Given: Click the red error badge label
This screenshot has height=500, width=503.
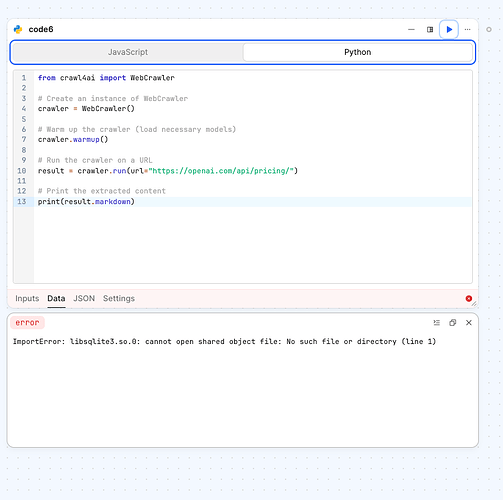Looking at the screenshot, I should (x=27, y=323).
